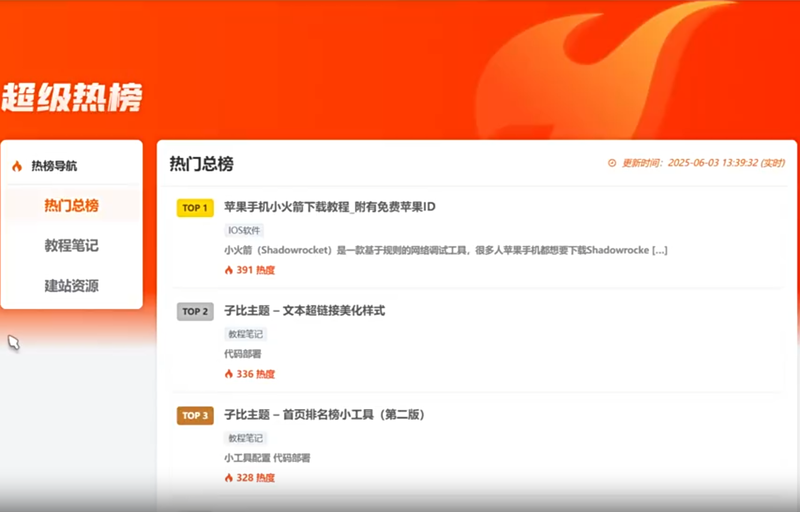The width and height of the screenshot is (800, 512).
Task: Open the 建站资源 sidebar category
Action: click(71, 286)
